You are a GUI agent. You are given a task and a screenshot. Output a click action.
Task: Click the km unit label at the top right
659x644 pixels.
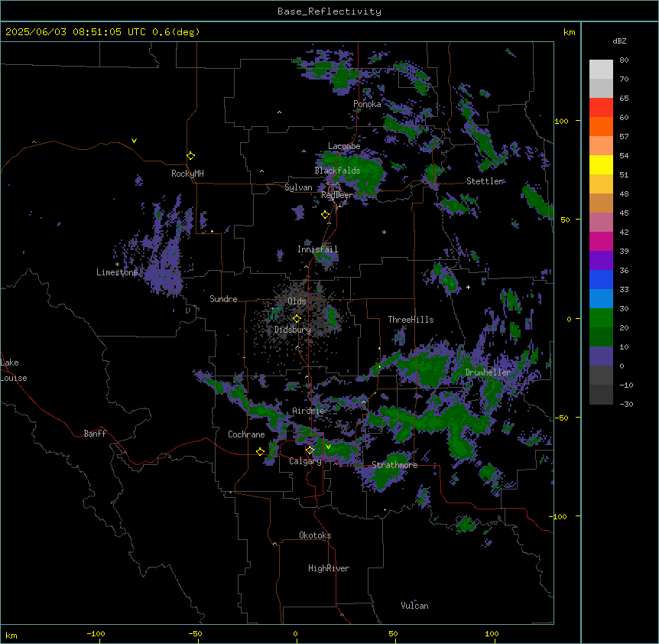[570, 32]
